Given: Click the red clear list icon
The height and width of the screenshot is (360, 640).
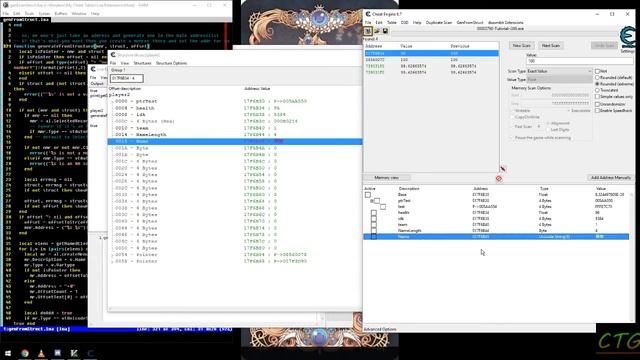Looking at the screenshot, I should (499, 178).
